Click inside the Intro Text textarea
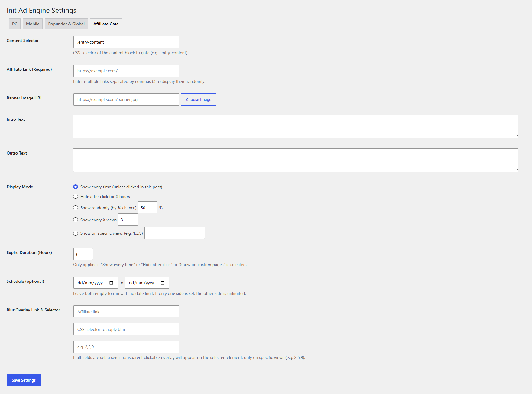This screenshot has height=394, width=532. (296, 126)
